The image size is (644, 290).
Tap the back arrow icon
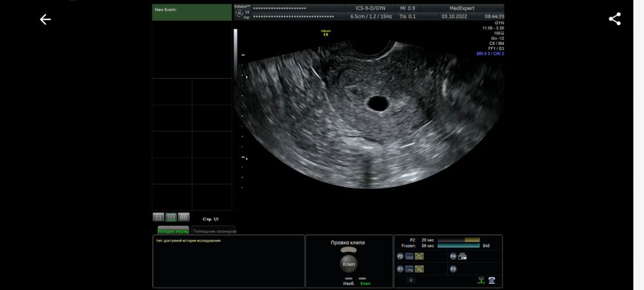45,19
